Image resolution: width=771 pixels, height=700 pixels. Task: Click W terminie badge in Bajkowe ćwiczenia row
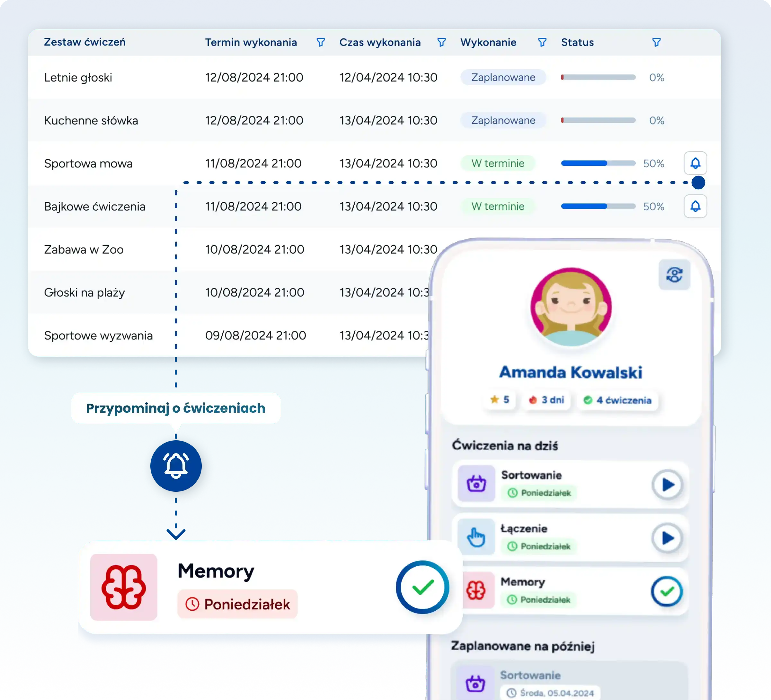(x=498, y=206)
